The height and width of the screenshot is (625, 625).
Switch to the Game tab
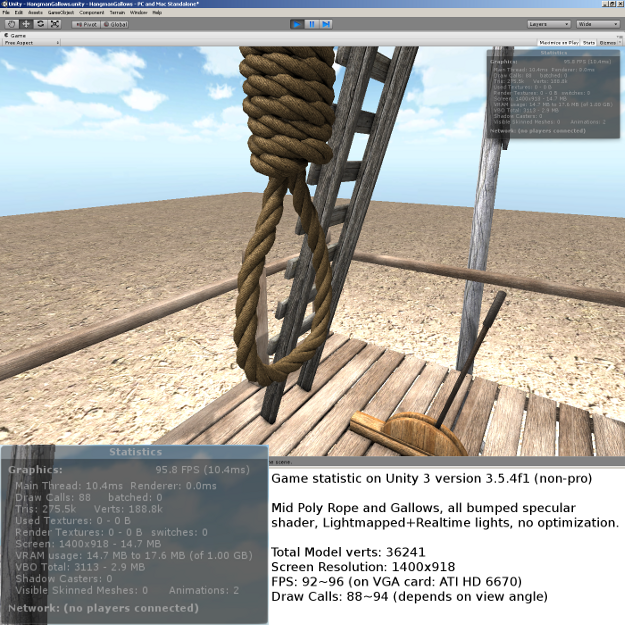[15, 35]
